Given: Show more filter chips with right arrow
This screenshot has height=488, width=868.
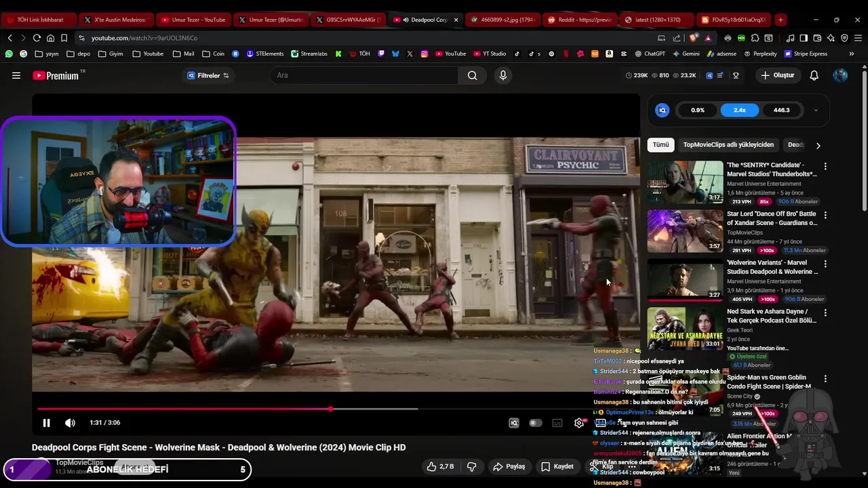Looking at the screenshot, I should coord(818,145).
